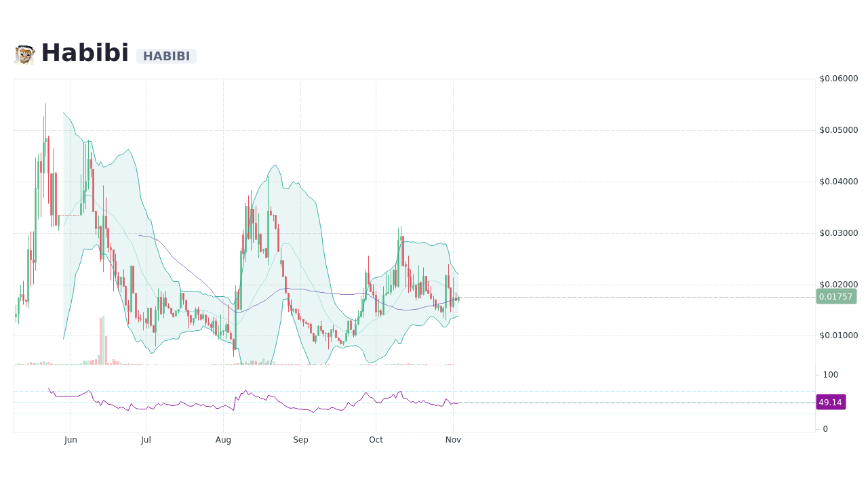Click the green price tag showing 0.01757

[x=836, y=297]
